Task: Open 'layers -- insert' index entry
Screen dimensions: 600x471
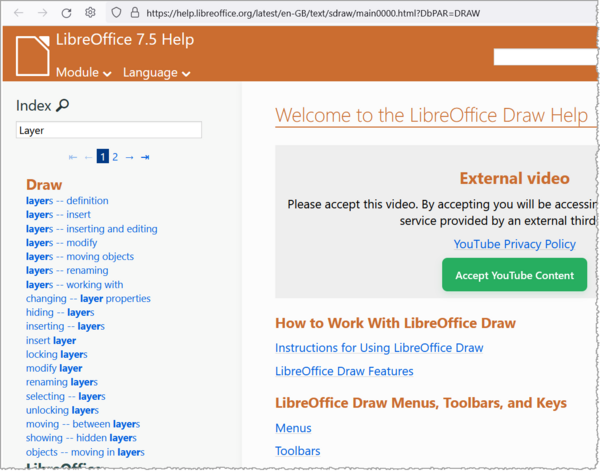Action: (58, 215)
